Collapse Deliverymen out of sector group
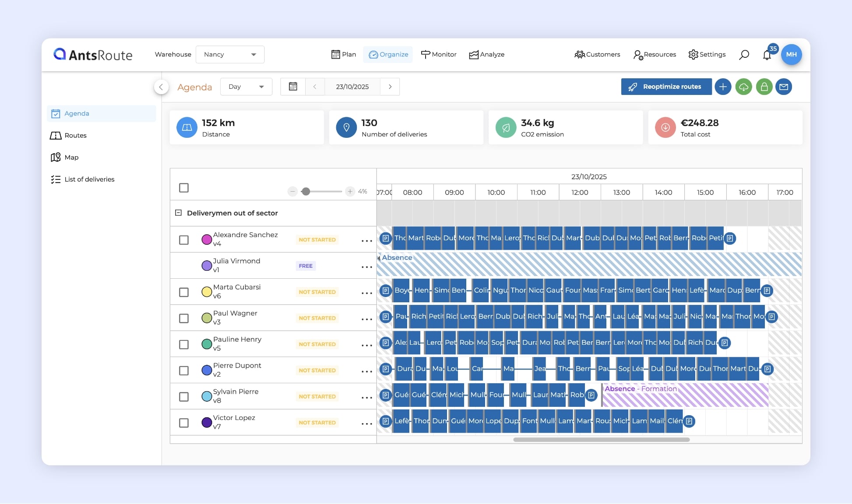This screenshot has width=852, height=504. point(178,213)
